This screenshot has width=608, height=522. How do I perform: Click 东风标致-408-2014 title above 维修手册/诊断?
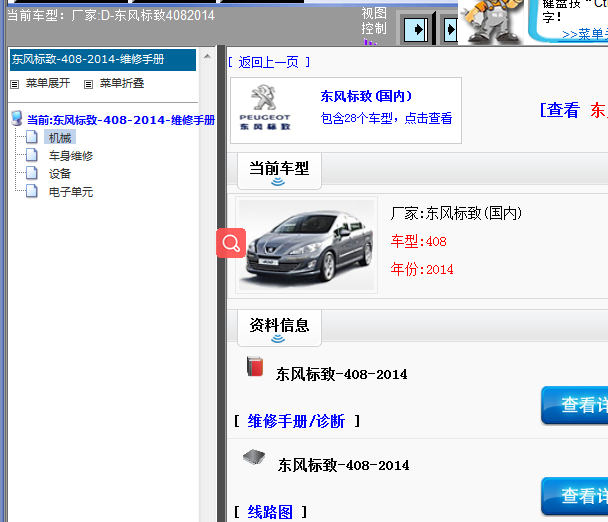342,375
